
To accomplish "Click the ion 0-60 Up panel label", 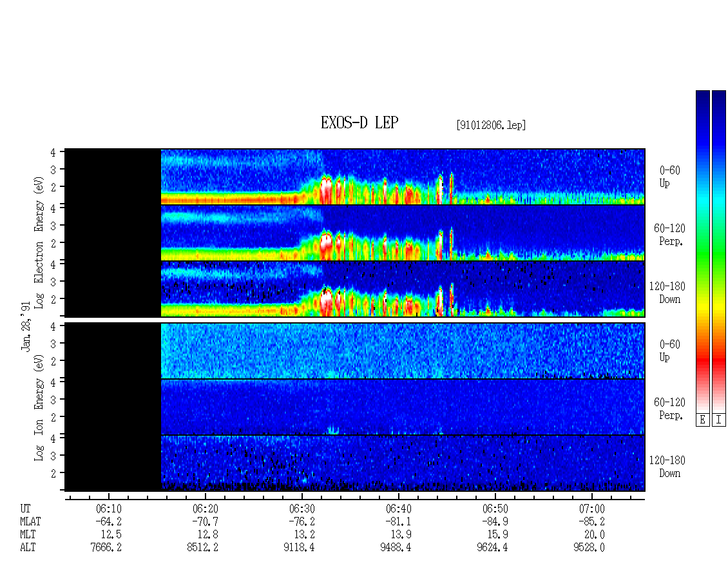I will tap(669, 351).
